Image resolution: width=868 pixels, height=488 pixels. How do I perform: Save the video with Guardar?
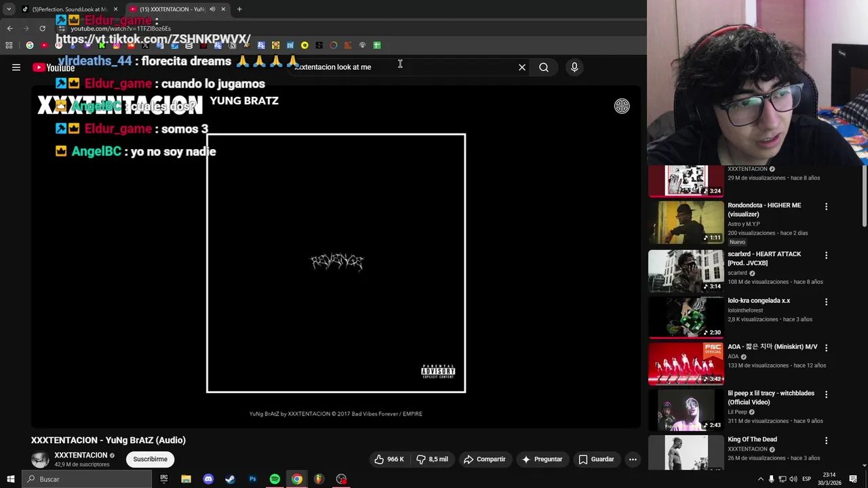pos(596,459)
